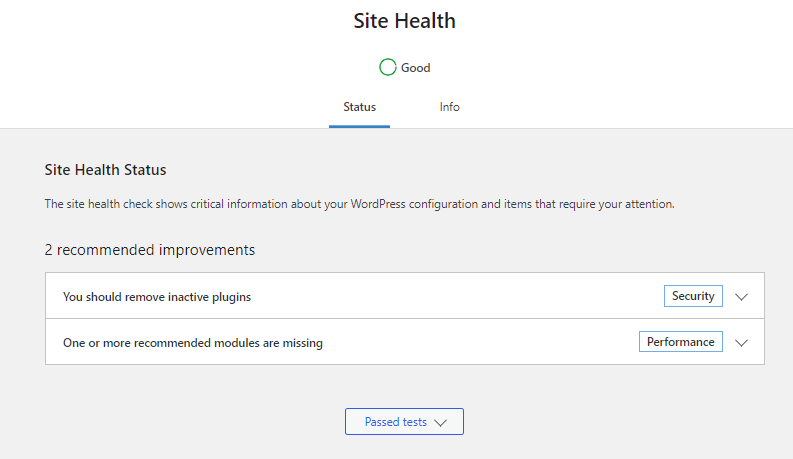Click the blue underline beneath Status tab
793x459 pixels.
tap(360, 126)
